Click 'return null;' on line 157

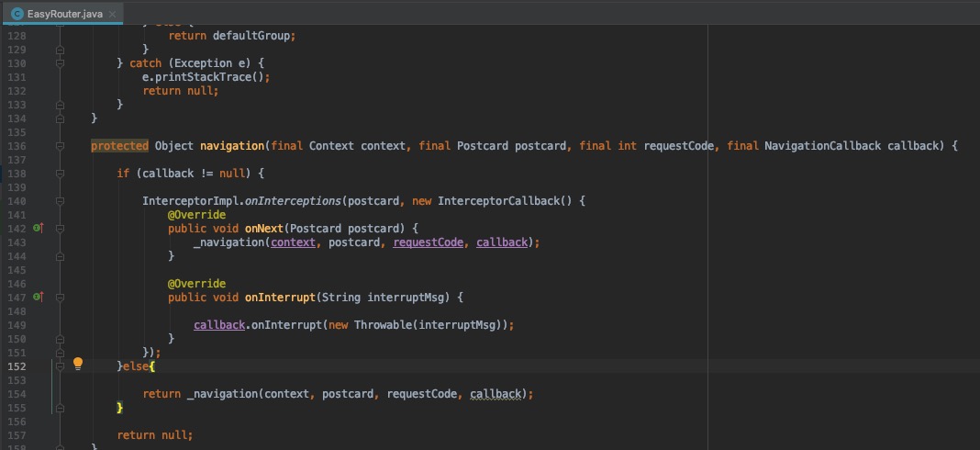(x=155, y=435)
